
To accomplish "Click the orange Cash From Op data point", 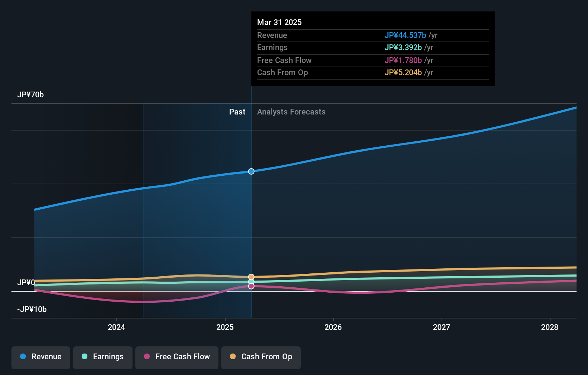I will click(x=251, y=277).
